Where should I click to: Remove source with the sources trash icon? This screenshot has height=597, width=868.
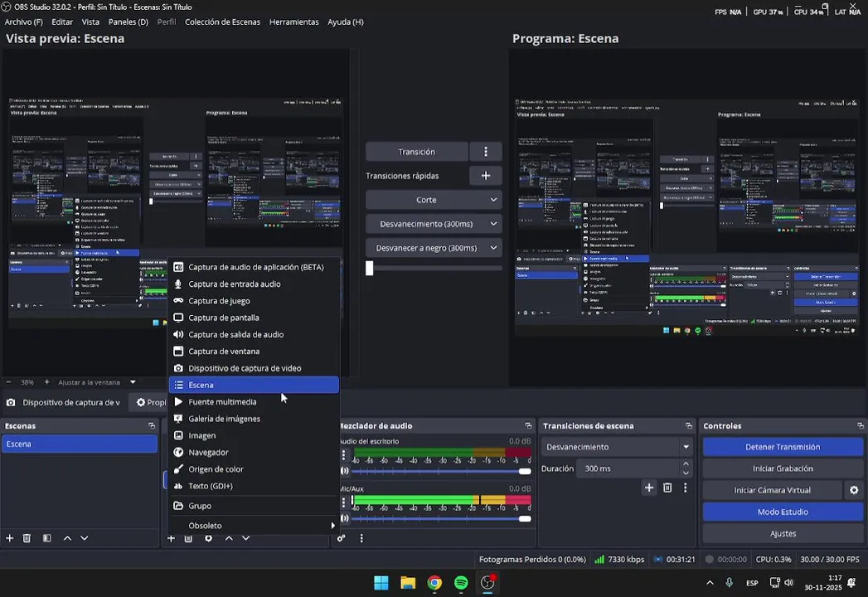(188, 538)
